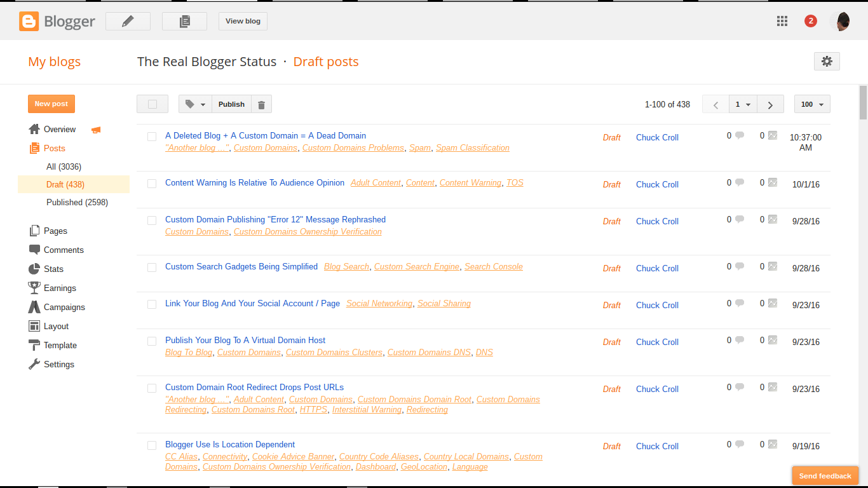Image resolution: width=868 pixels, height=488 pixels.
Task: Check the select-all posts checkbox
Action: 153,104
